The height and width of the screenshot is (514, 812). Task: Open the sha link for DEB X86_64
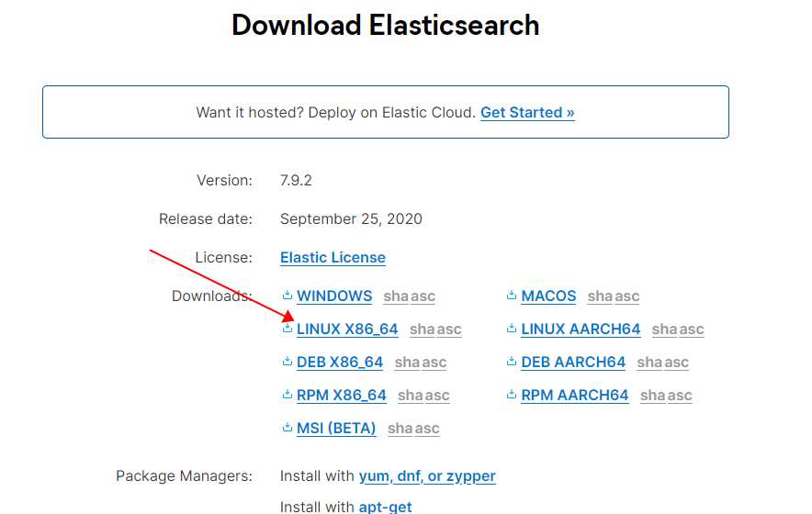(x=407, y=363)
